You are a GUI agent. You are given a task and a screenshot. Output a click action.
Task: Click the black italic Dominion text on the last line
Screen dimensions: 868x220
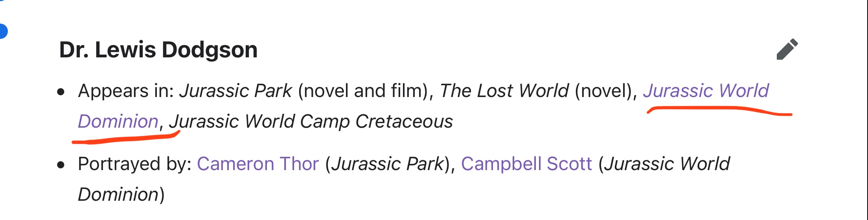coord(118,194)
